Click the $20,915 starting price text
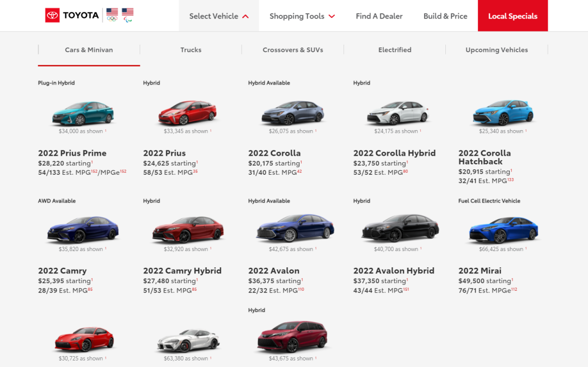This screenshot has height=367, width=588. [x=485, y=172]
